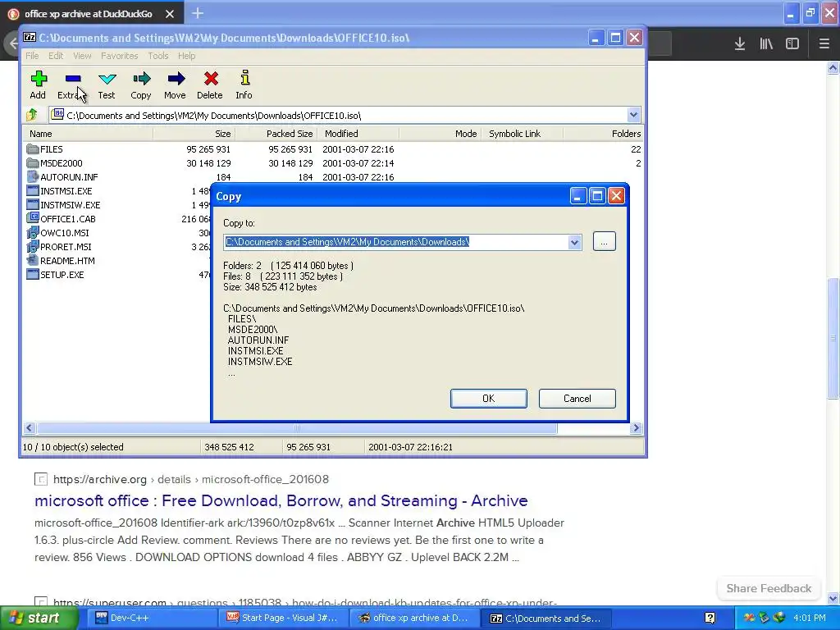Click the Add toolbar icon in 7-Zip
Screen dimensions: 840x630
pos(38,80)
